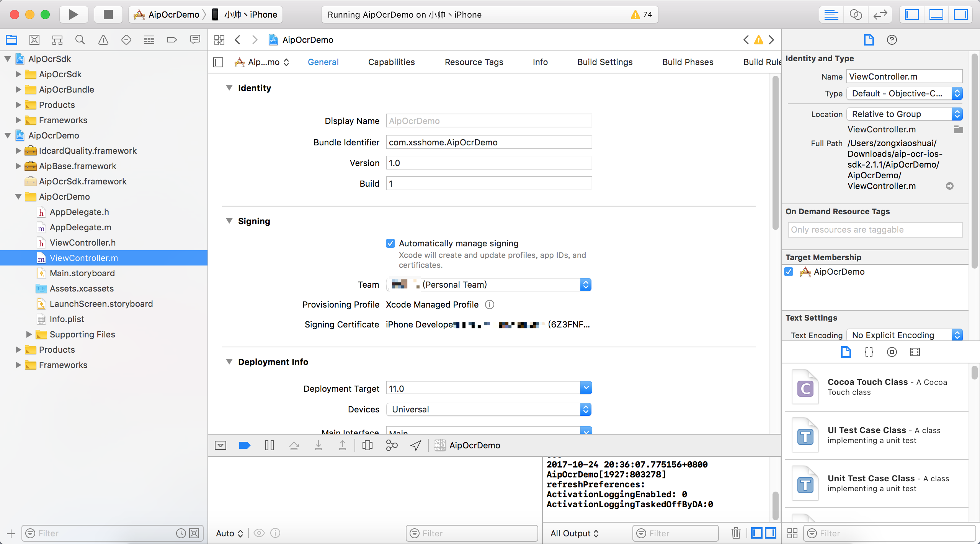Simulate location in debug bar

coord(416,445)
